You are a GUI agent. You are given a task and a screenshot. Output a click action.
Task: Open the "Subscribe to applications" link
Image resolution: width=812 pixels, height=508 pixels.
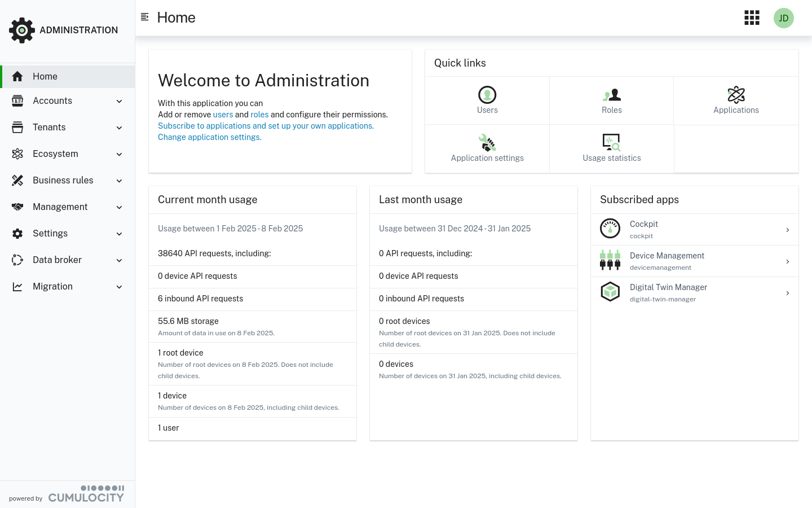point(266,126)
